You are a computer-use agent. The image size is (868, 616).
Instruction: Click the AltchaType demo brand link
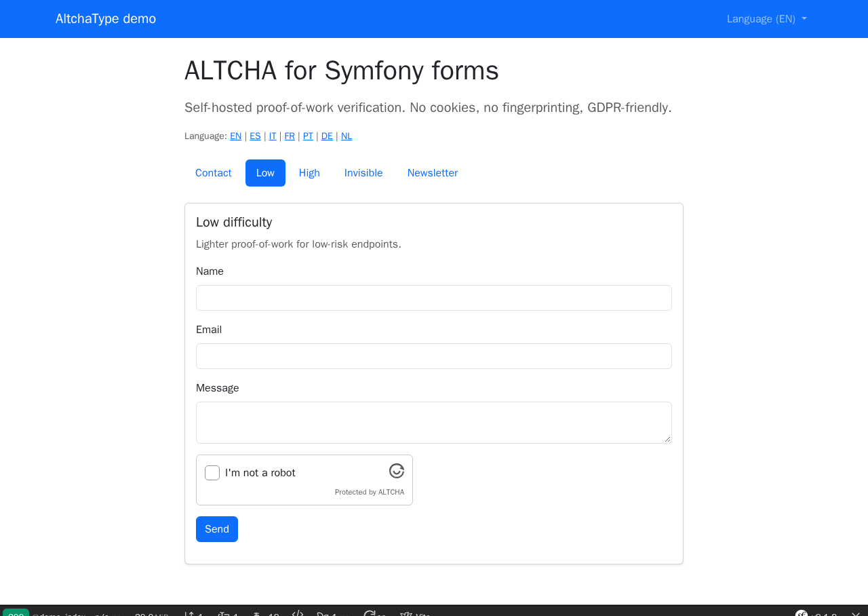coord(106,19)
